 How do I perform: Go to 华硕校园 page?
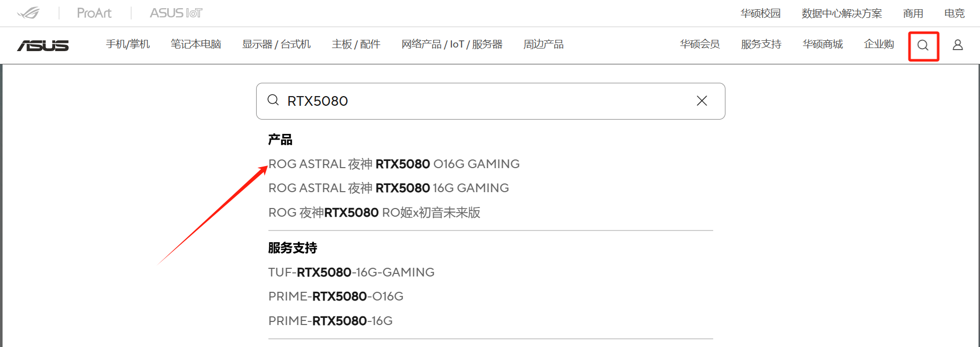coord(760,13)
